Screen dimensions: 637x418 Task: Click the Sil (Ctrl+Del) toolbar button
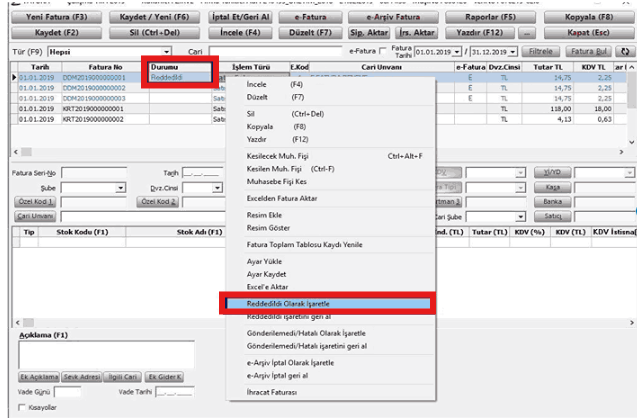click(x=154, y=33)
